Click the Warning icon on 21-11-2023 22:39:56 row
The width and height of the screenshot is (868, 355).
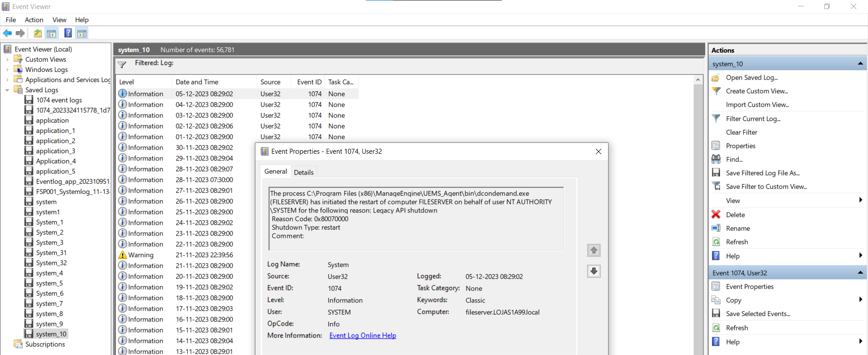tap(123, 255)
